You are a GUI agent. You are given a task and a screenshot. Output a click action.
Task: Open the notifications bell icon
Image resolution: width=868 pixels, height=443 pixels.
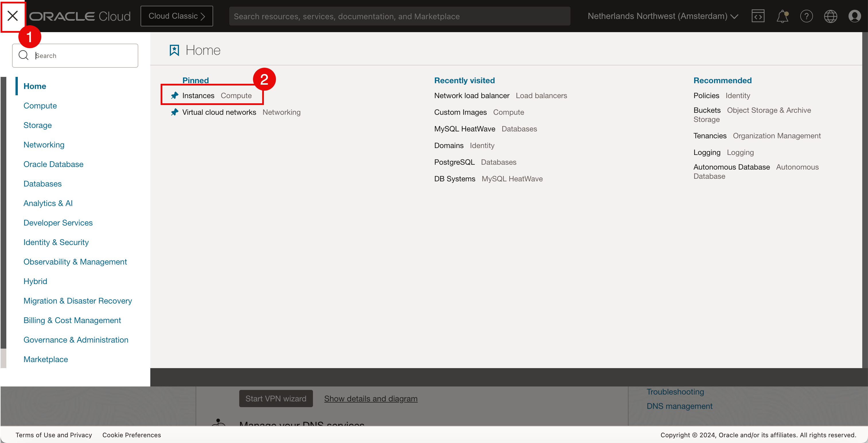782,16
